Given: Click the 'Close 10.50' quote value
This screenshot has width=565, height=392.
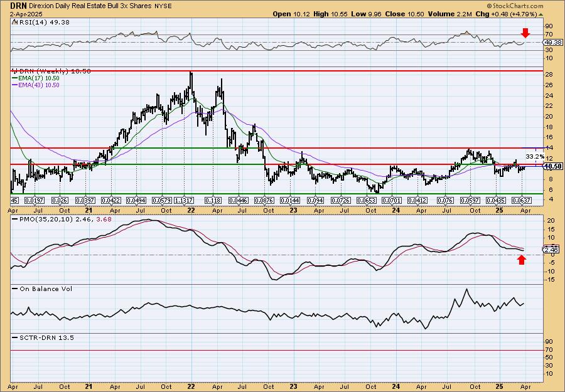Looking at the screenshot, I should coord(405,14).
